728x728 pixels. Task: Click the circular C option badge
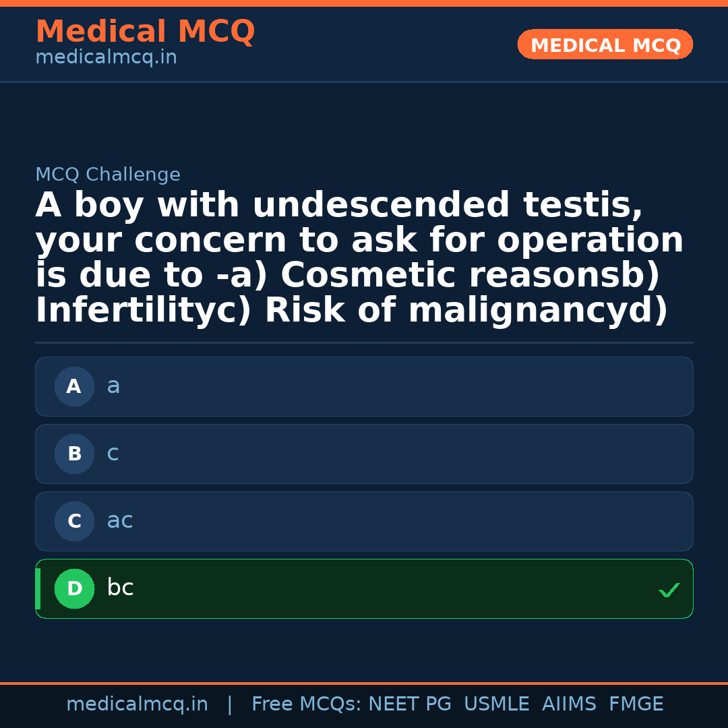pyautogui.click(x=74, y=521)
